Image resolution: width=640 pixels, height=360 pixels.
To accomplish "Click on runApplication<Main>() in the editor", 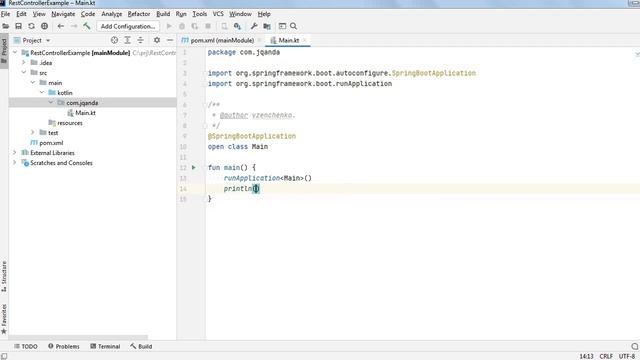I will 268,178.
